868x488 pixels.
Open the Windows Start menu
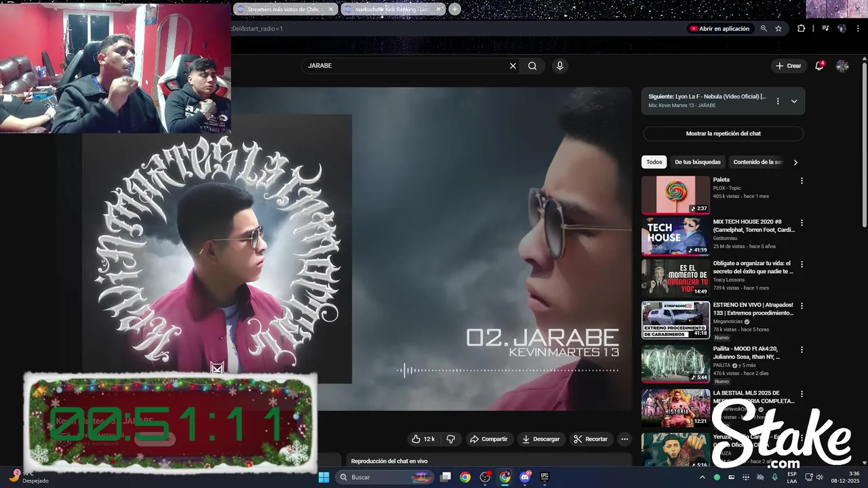[x=324, y=477]
